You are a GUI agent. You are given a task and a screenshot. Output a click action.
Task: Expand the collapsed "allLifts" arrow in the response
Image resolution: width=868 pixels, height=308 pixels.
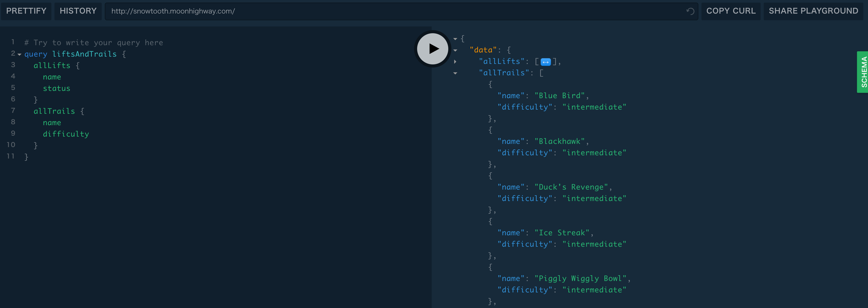455,62
